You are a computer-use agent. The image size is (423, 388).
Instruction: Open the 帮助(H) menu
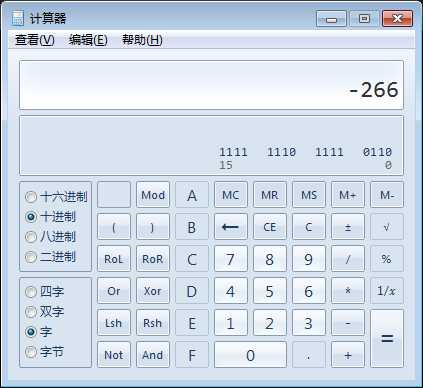pyautogui.click(x=142, y=40)
